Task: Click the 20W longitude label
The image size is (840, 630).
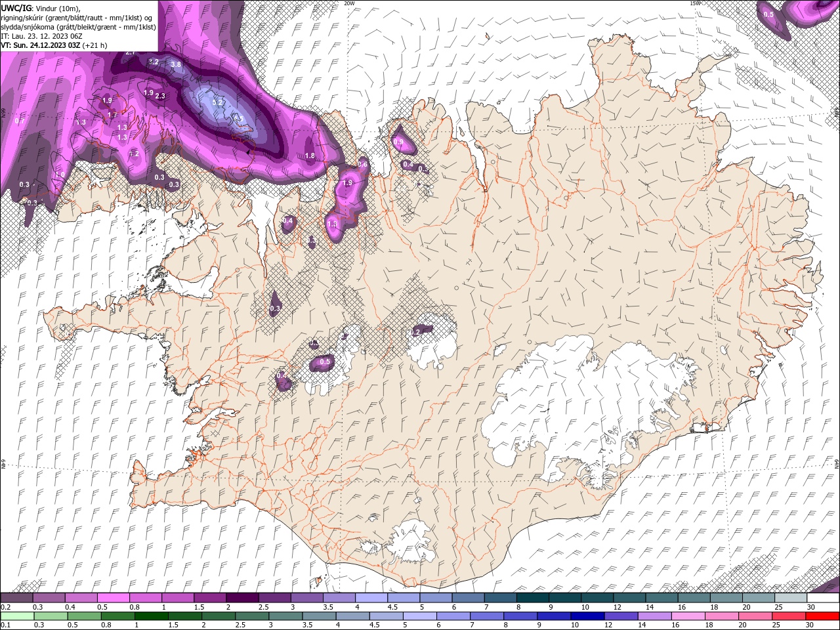Action: (350, 3)
